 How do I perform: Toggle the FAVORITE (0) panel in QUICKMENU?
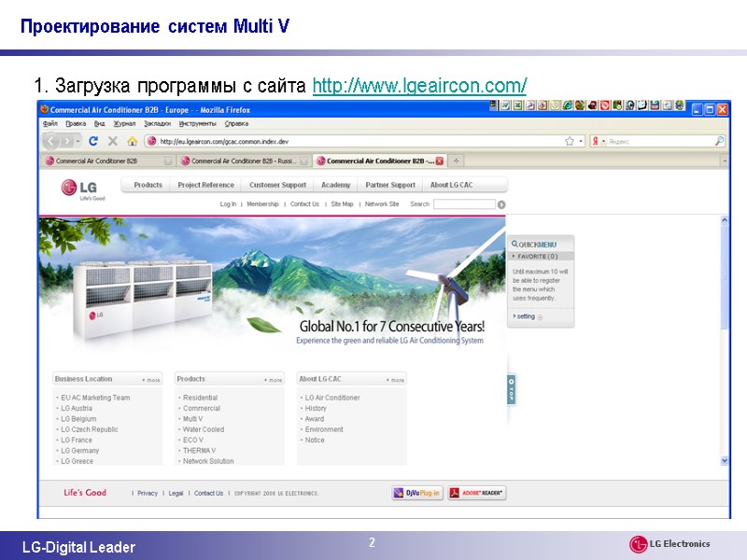tap(534, 257)
